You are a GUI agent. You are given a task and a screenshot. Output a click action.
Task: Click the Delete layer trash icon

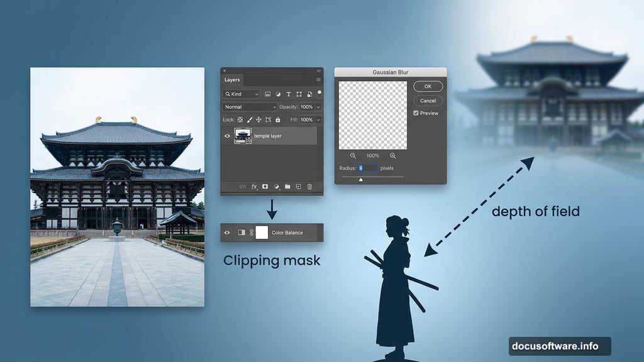point(308,186)
